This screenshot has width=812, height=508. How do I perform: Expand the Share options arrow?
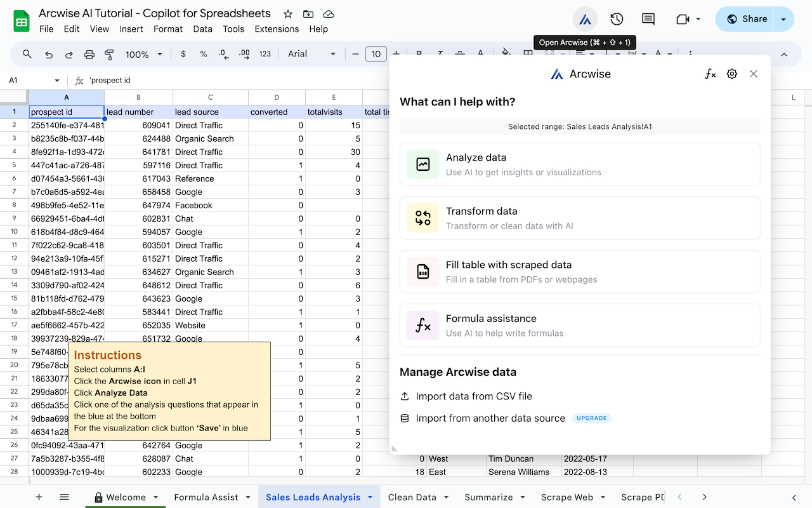coord(783,19)
